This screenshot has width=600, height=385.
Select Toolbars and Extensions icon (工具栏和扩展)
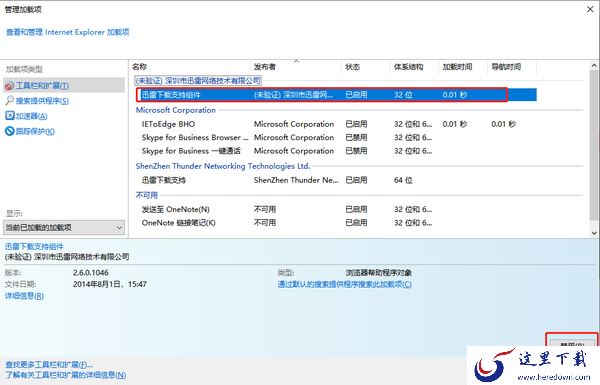click(x=9, y=86)
